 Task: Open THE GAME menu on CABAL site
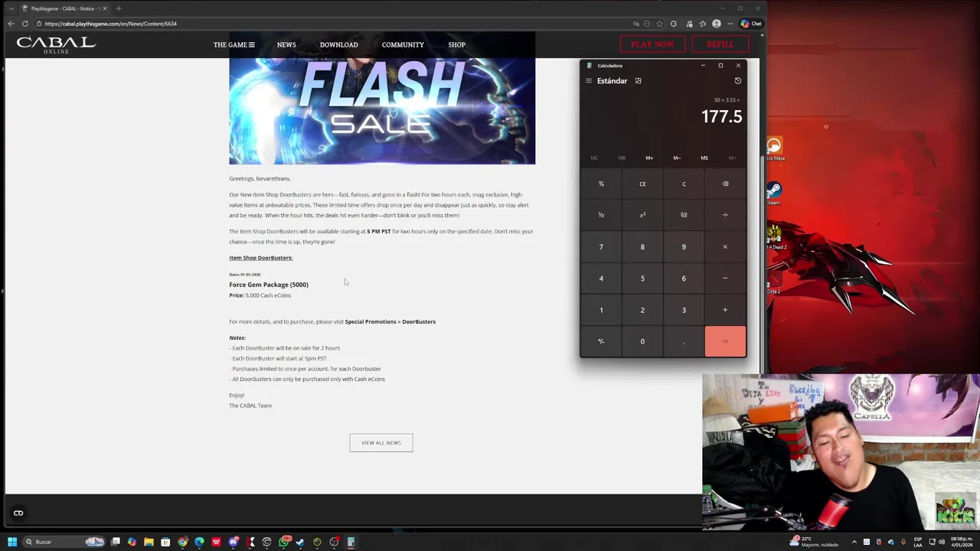pos(234,44)
